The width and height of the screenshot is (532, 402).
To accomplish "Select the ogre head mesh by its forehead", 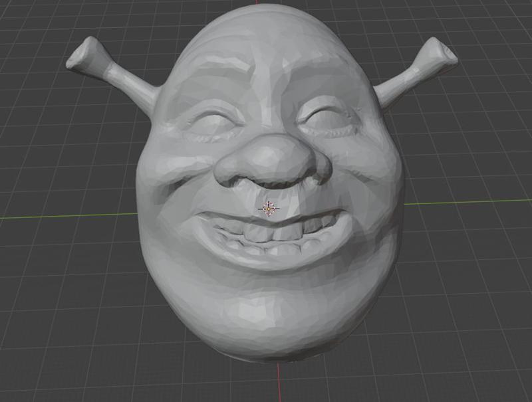I will [268, 39].
